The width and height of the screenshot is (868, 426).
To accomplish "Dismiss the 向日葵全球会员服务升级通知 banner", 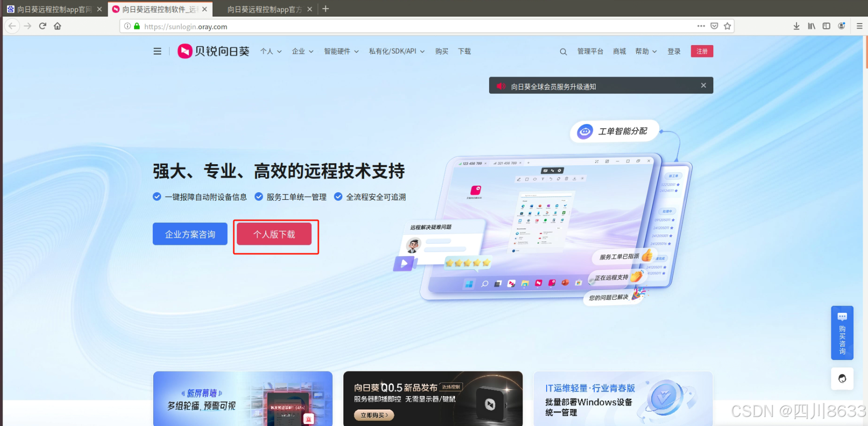I will 703,86.
